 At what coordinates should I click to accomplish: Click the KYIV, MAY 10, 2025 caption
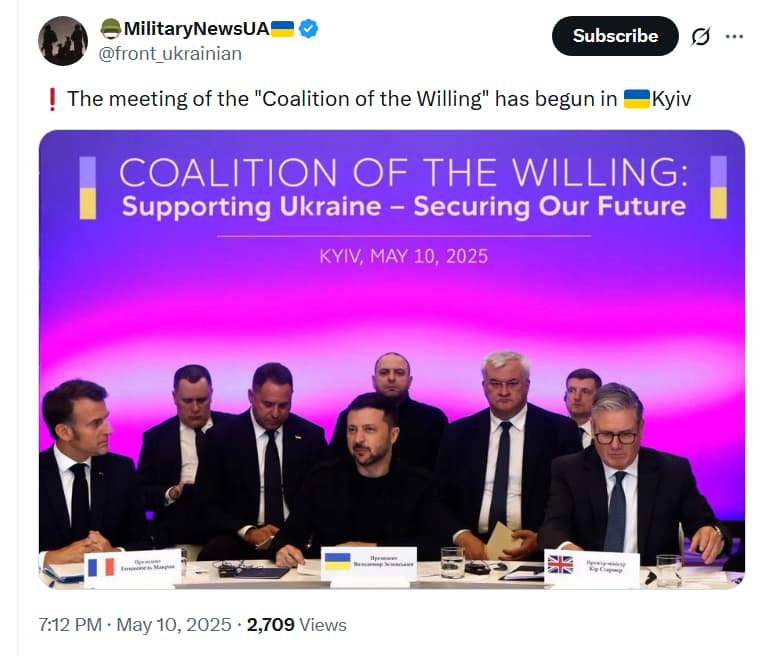pos(404,256)
